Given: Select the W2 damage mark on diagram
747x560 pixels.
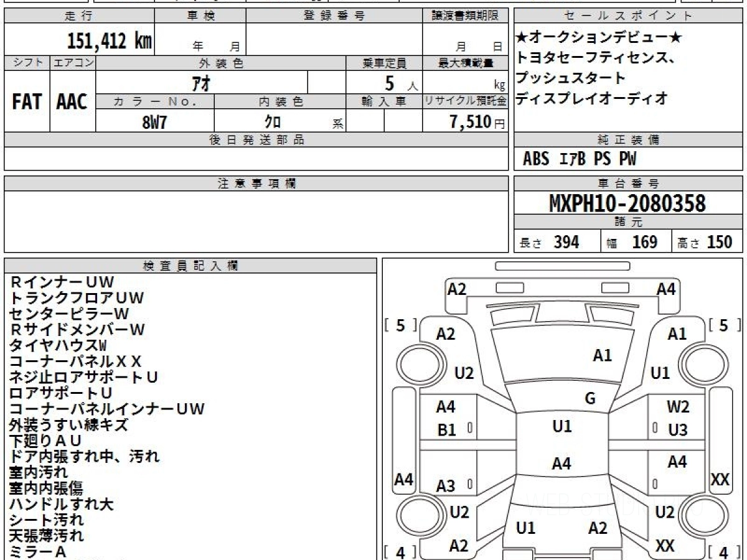Looking at the screenshot, I should (678, 407).
